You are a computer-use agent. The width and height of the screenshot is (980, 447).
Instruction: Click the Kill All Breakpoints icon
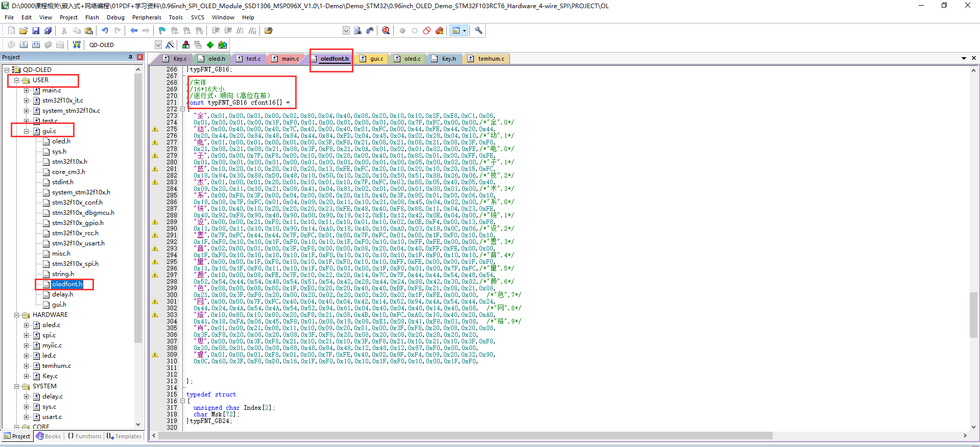(439, 31)
